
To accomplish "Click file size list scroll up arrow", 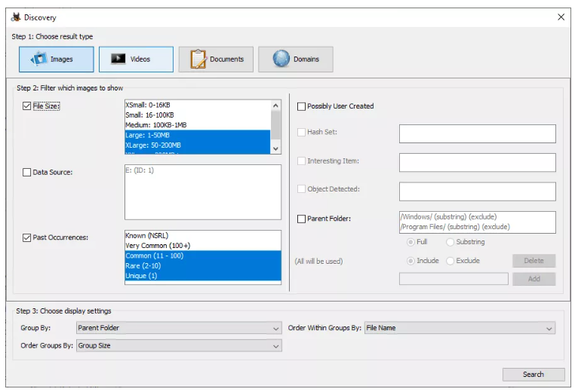I will 275,106.
